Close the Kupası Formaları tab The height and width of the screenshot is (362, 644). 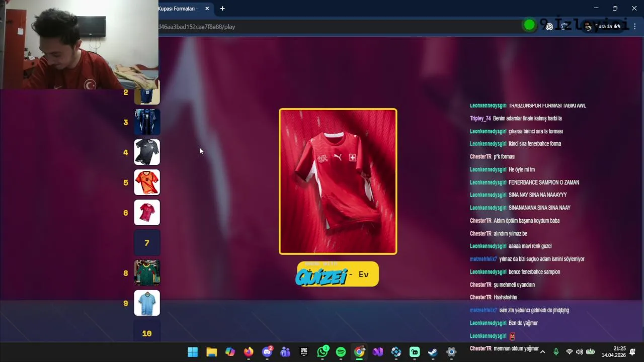pos(207,9)
